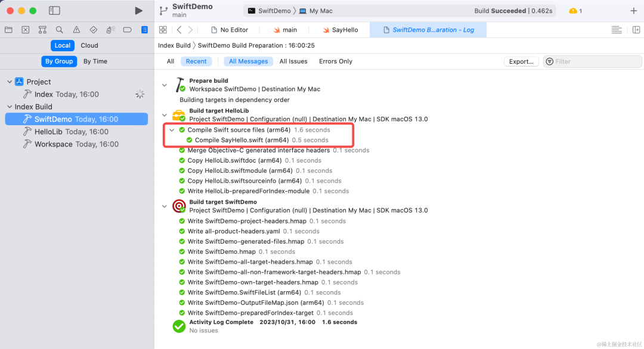Screen dimensions: 644x349
Task: Click the spinning progress indicator beside Index
Action: pos(140,94)
